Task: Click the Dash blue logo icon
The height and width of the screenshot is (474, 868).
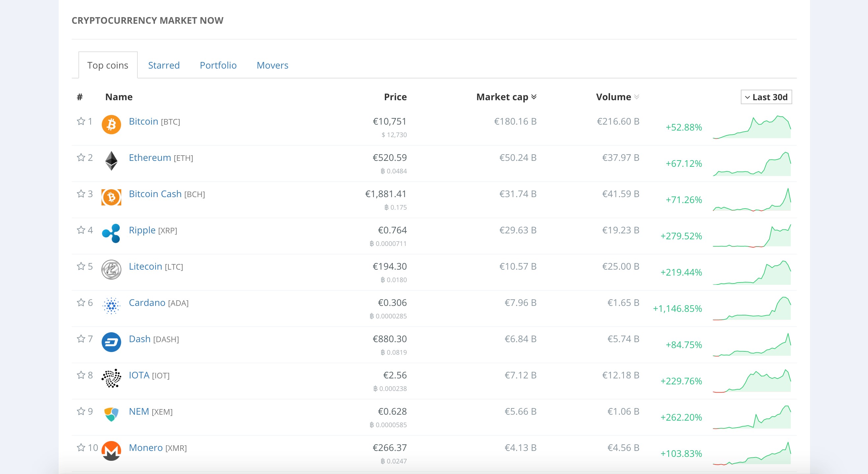Action: pos(111,342)
